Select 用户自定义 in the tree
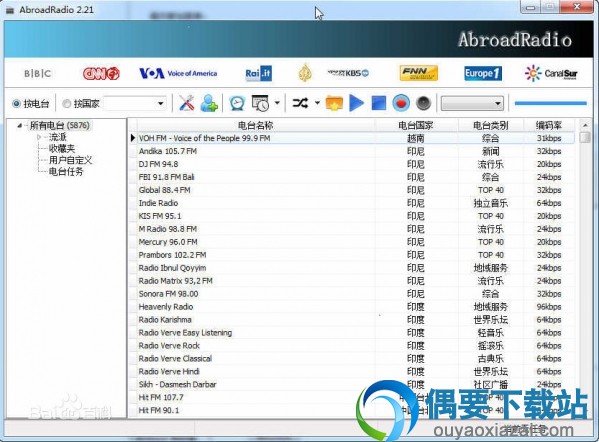 70,160
